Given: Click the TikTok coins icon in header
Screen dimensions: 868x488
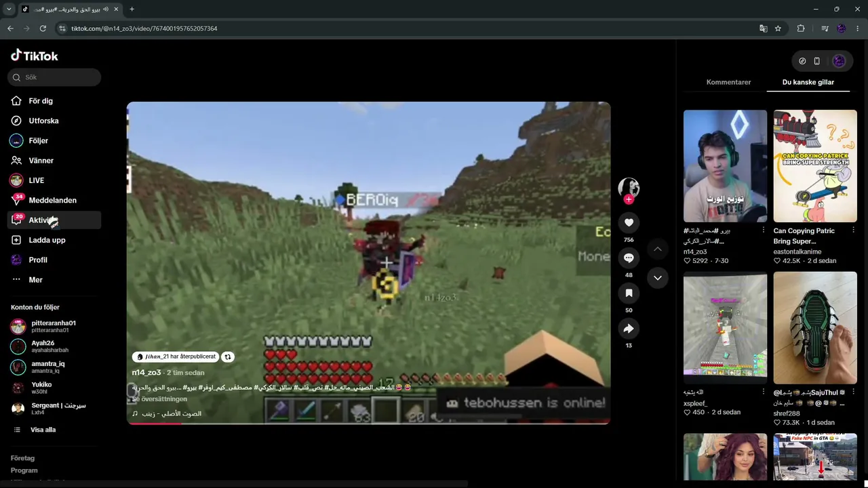Looking at the screenshot, I should [802, 61].
